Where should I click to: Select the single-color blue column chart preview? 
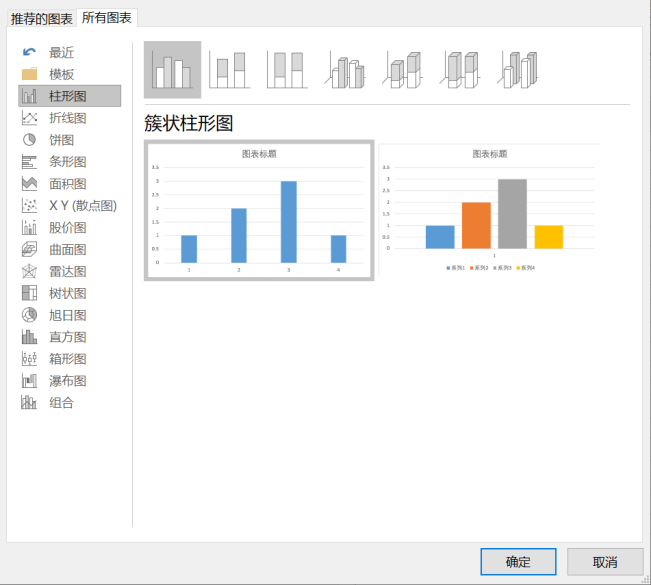tap(259, 211)
